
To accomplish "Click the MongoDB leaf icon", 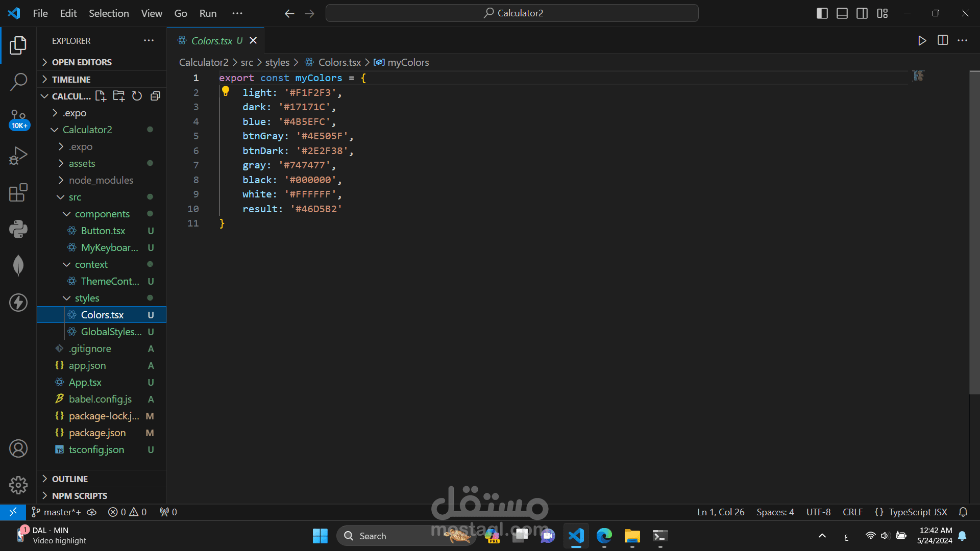I will [x=18, y=265].
